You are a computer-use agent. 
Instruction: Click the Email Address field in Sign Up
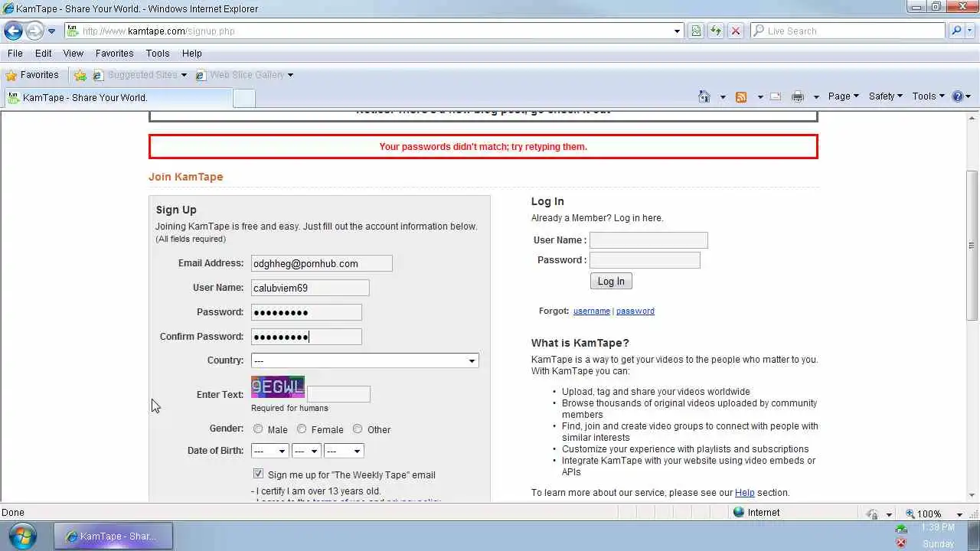322,263
